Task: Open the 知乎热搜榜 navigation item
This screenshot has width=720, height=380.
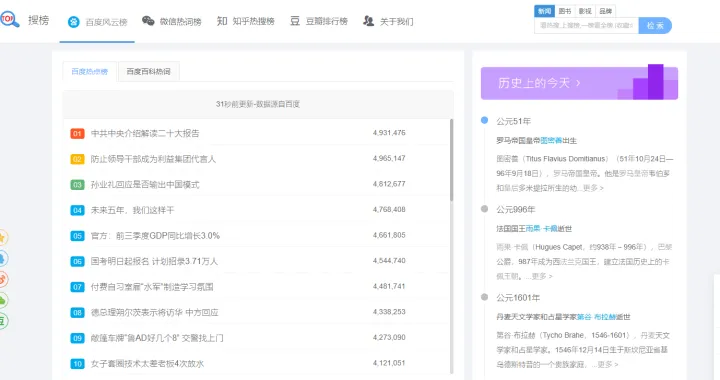Action: pos(245,21)
